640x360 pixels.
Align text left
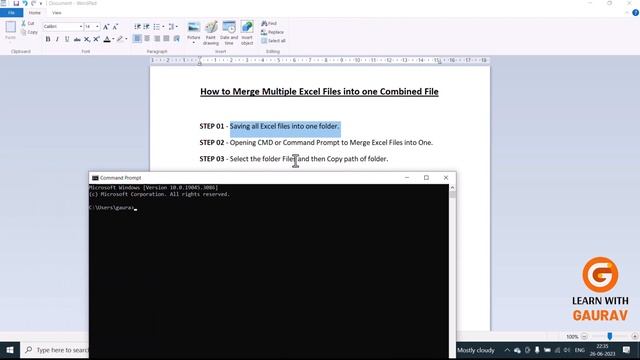pyautogui.click(x=138, y=39)
